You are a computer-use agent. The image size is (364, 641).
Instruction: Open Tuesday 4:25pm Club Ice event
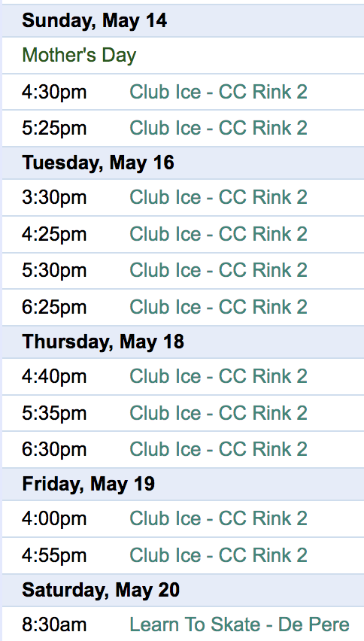(218, 234)
